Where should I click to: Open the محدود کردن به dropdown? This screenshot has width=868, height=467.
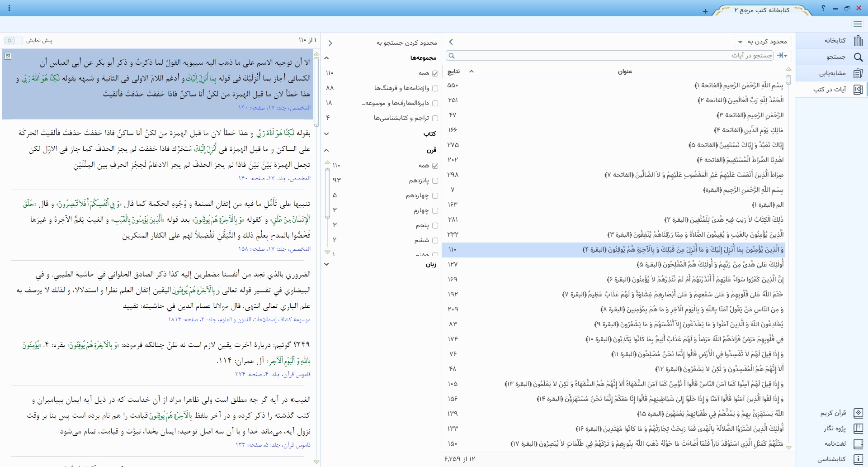[762, 42]
